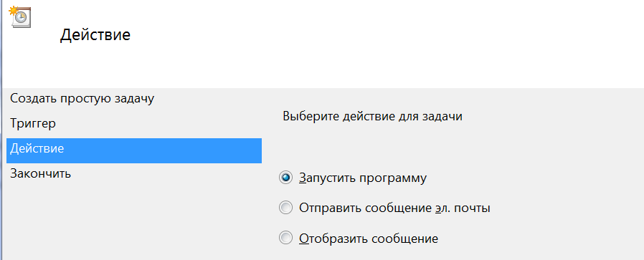Jump to the Закончить step
This screenshot has height=260, width=644.
(40, 173)
